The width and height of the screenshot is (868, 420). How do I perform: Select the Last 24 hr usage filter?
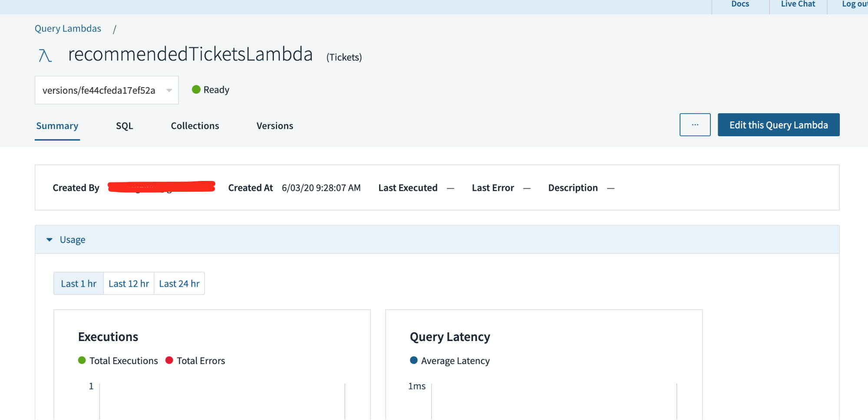coord(179,283)
